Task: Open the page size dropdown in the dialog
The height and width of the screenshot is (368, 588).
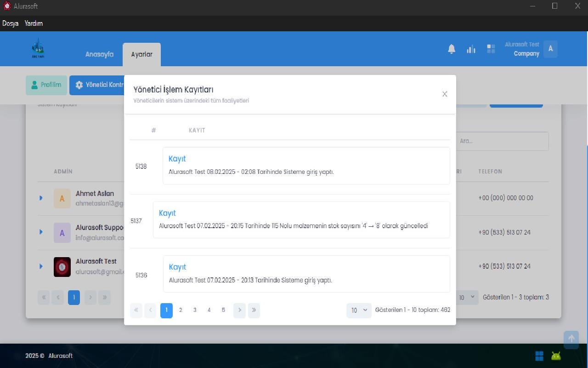Action: pyautogui.click(x=359, y=310)
